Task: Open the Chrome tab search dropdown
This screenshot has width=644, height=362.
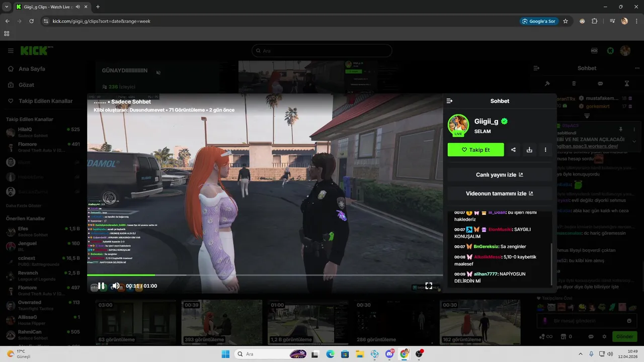Action: (x=7, y=7)
